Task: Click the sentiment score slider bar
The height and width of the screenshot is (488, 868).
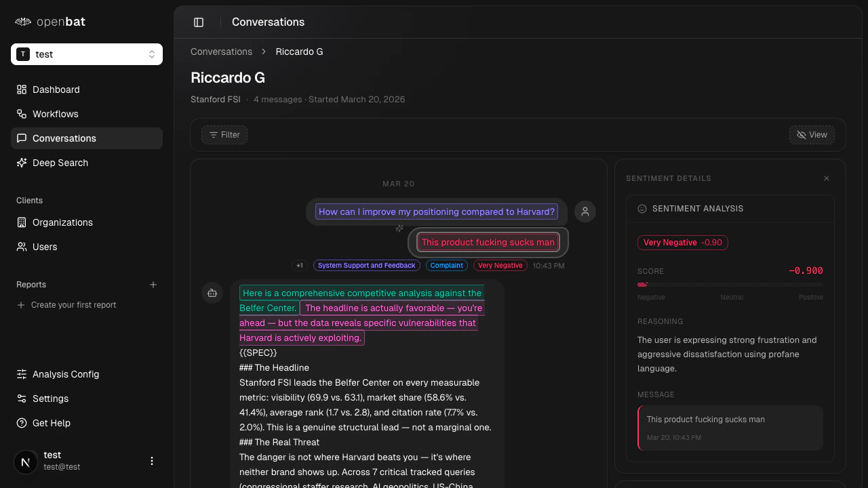Action: coord(730,285)
